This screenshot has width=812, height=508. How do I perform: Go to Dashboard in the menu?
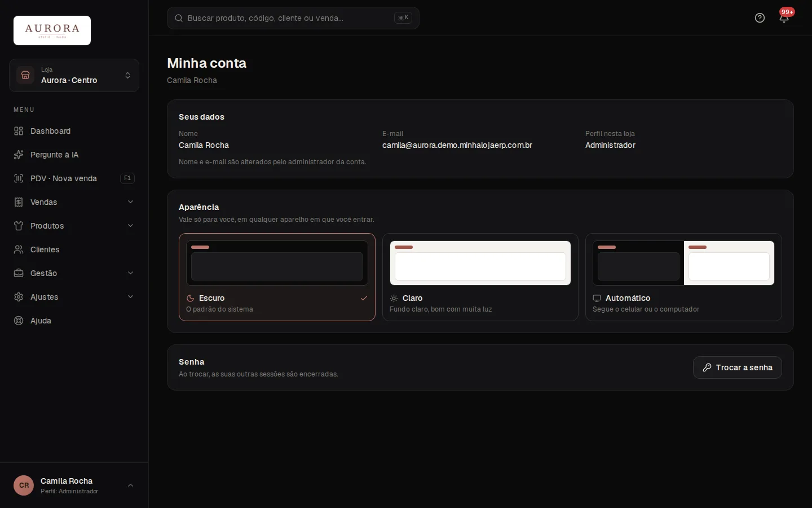click(x=74, y=131)
